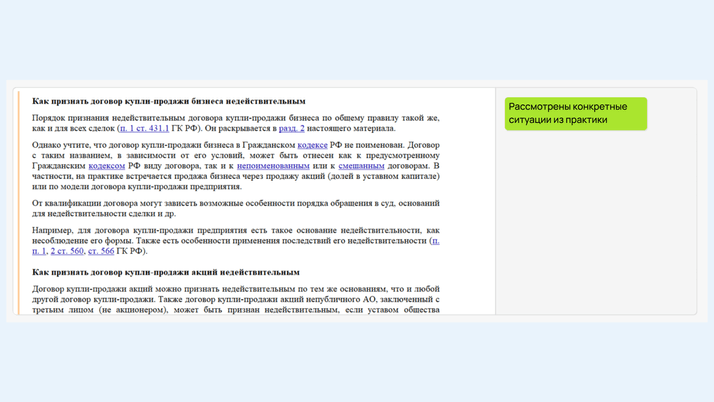Select heading Как признать договор купли-продажи акций недействительным
Screen dimensions: 714x402
pos(166,272)
